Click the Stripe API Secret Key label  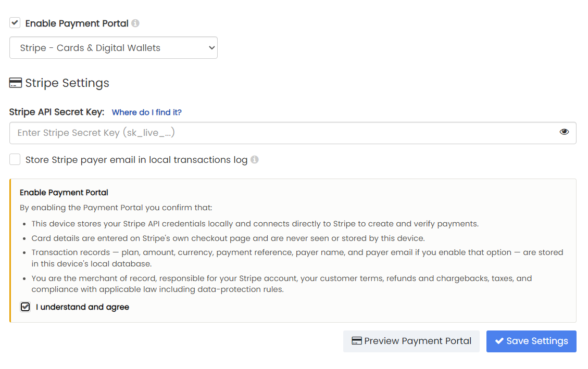click(57, 112)
